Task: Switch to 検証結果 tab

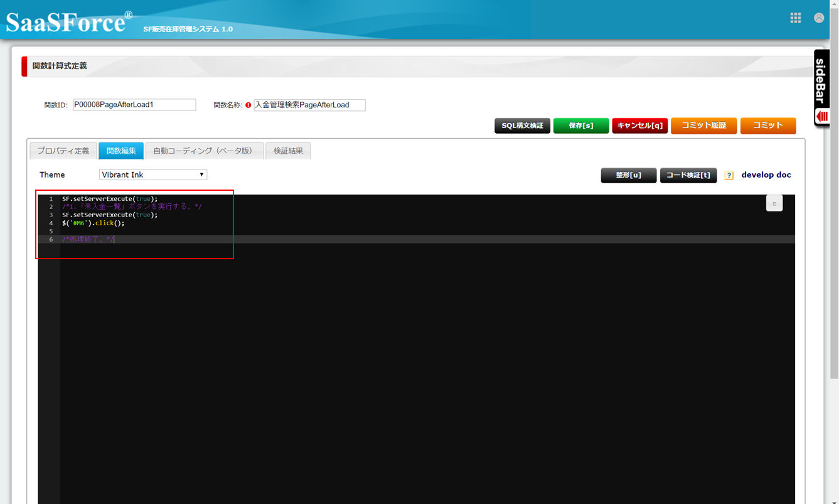Action: tap(288, 151)
